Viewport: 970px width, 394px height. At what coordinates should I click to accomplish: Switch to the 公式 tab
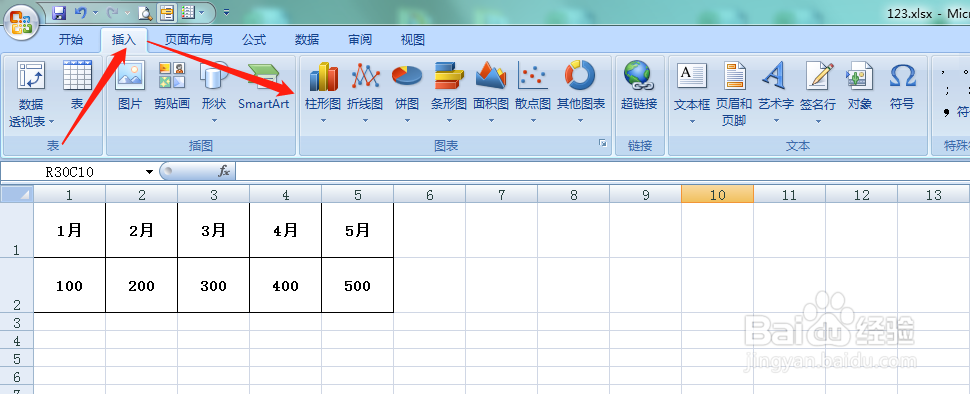point(254,40)
